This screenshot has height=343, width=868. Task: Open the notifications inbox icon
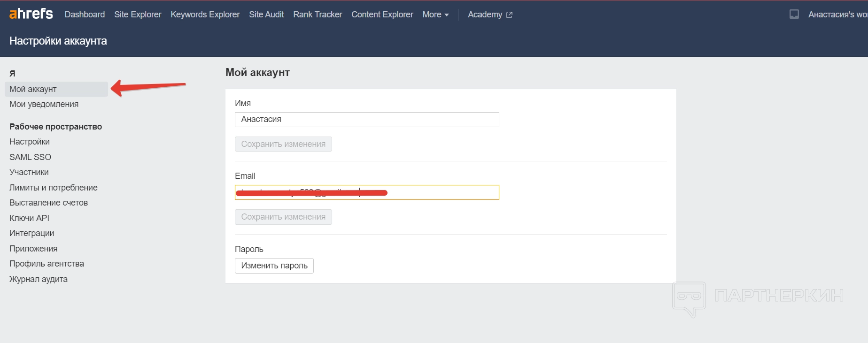(x=794, y=15)
